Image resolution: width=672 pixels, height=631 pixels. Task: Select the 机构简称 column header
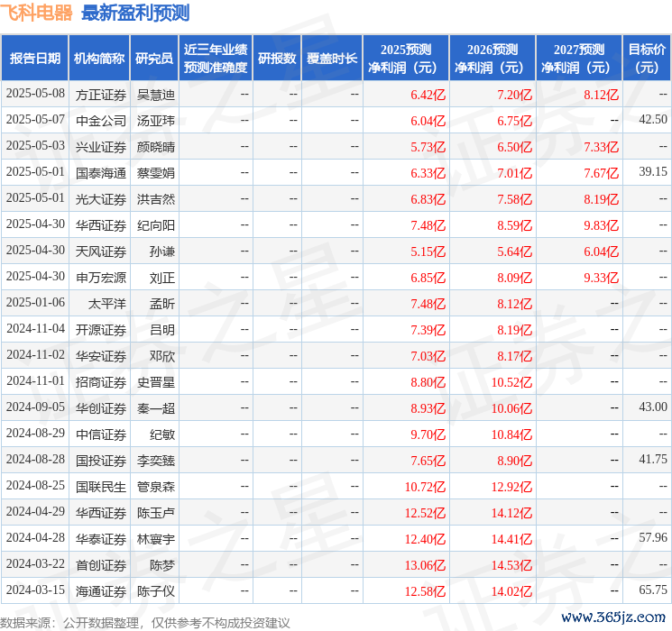[x=99, y=59]
